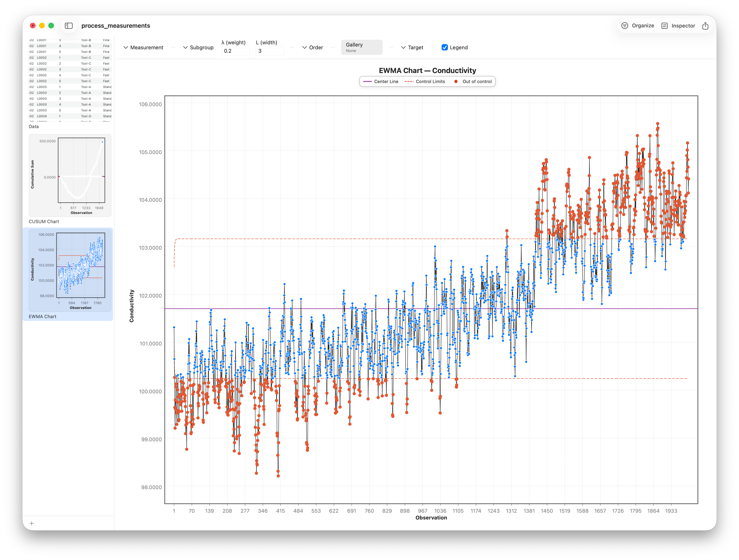Open the Target dropdown
Viewport: 739px width, 560px height.
coord(412,47)
